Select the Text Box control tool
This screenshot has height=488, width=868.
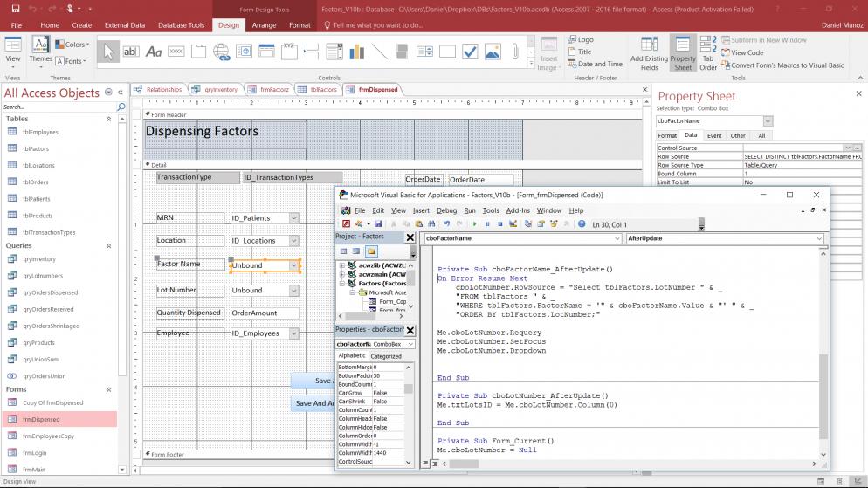point(131,52)
